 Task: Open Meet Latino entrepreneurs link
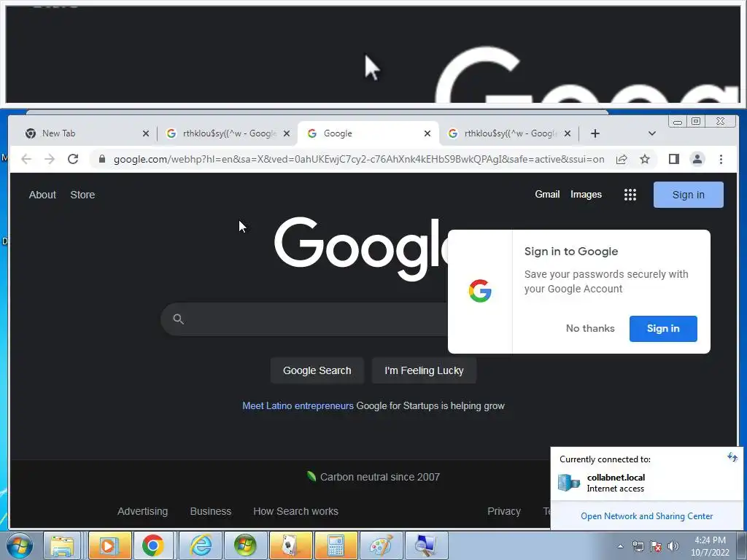tap(298, 405)
